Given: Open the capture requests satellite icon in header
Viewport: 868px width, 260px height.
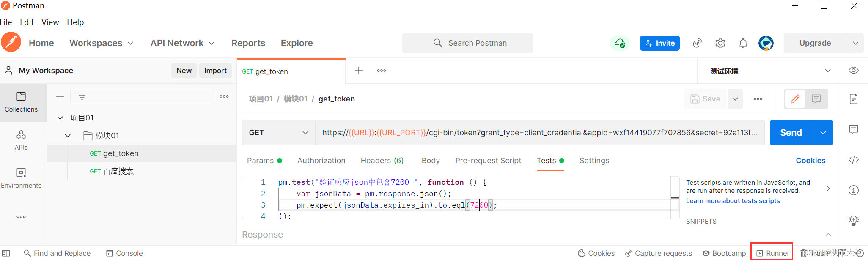Looking at the screenshot, I should click(x=698, y=43).
